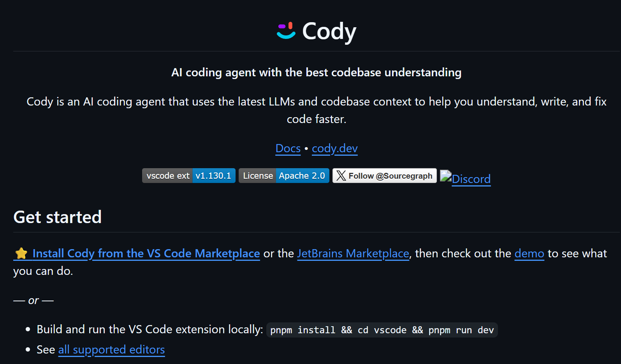Click the License Apache 2.0 badge
Screen dimensions: 621x364
[284, 176]
